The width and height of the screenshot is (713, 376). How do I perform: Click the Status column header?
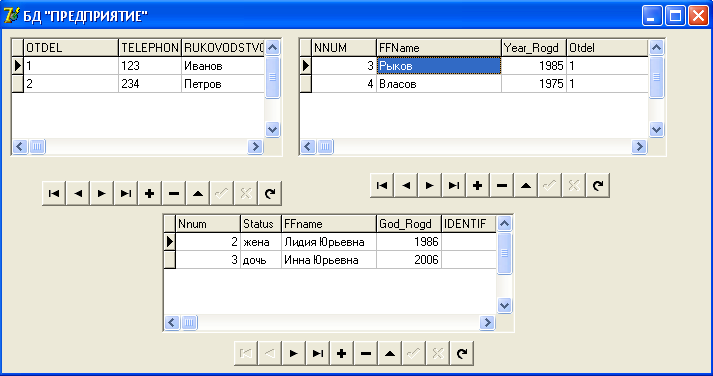tap(261, 224)
